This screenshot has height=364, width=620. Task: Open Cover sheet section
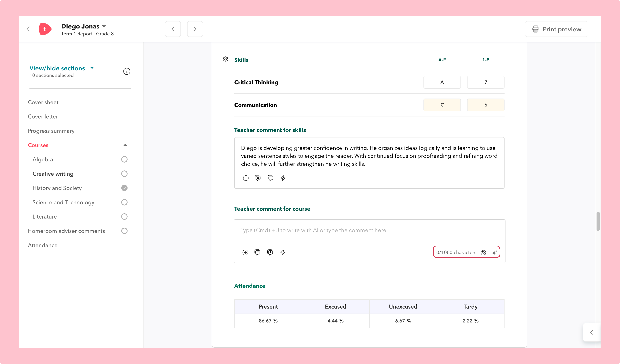(43, 102)
